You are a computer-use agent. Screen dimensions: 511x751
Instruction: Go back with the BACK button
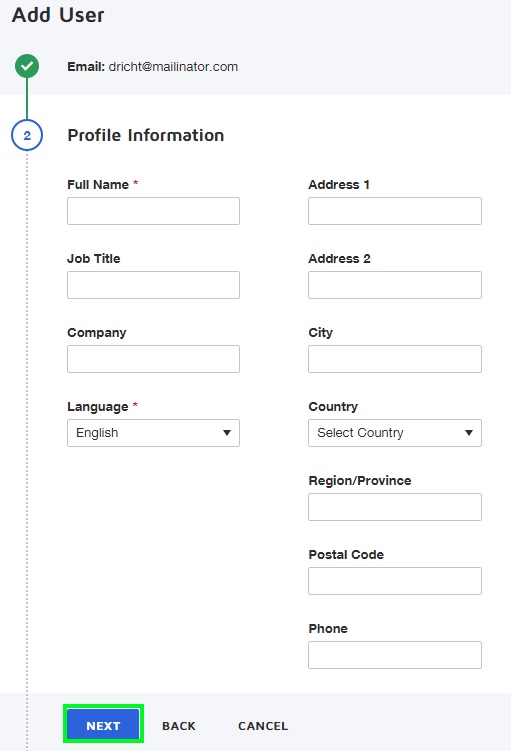pos(179,726)
